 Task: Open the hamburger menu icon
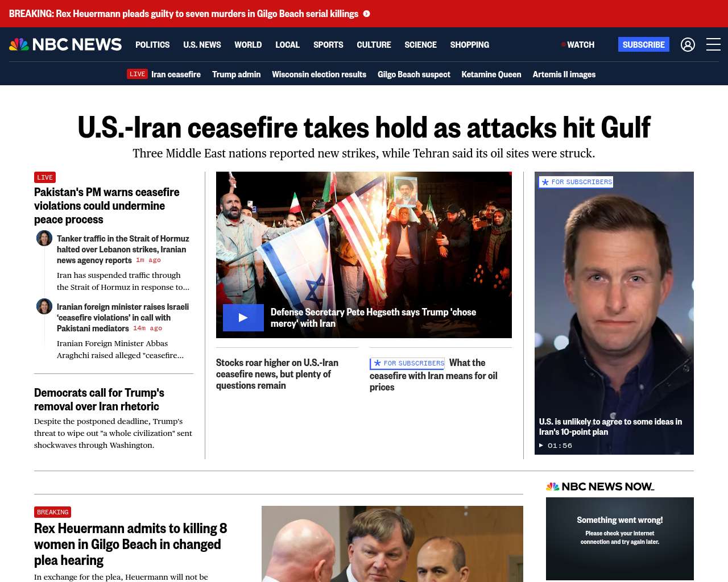point(713,44)
